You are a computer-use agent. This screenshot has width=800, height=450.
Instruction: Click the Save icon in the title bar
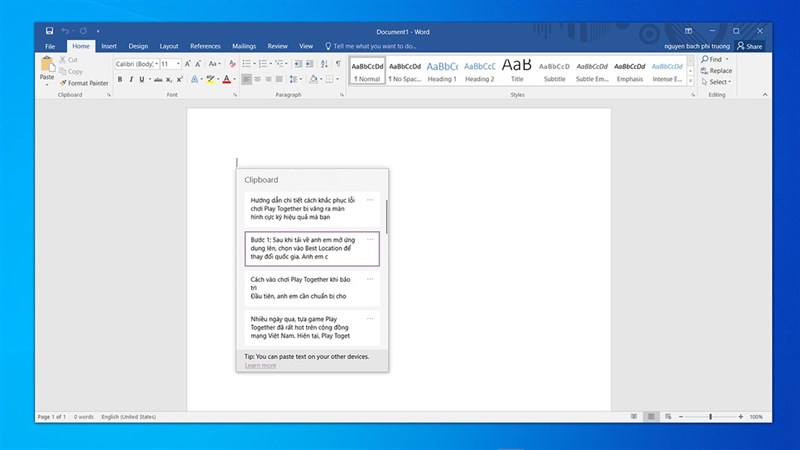point(49,31)
